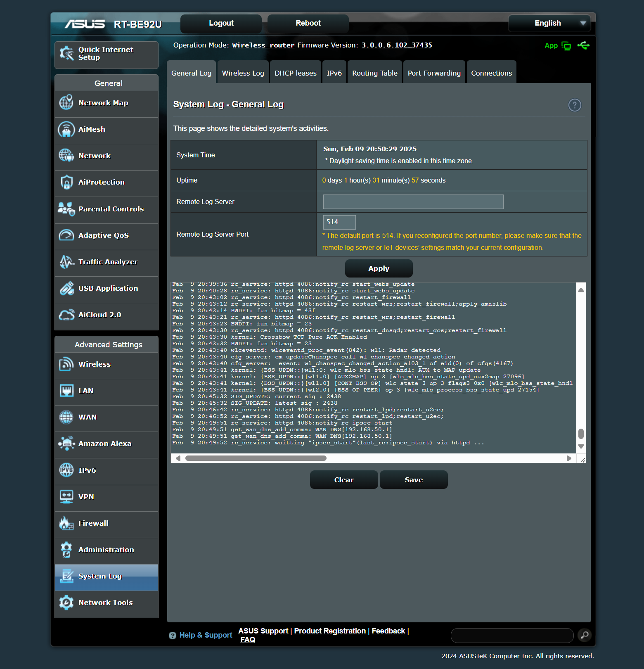Image resolution: width=644 pixels, height=669 pixels.
Task: Click the help question mark icon
Action: pos(574,105)
